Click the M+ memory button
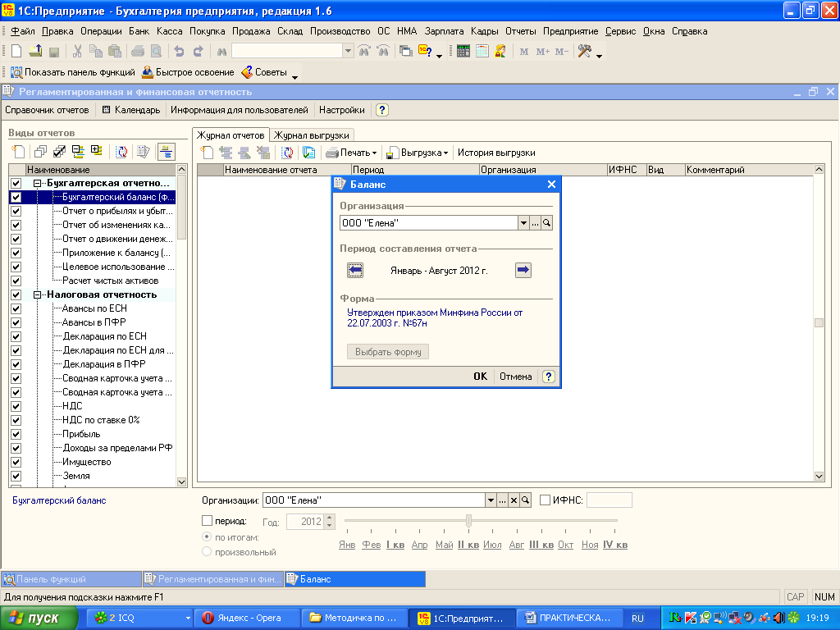 [543, 52]
